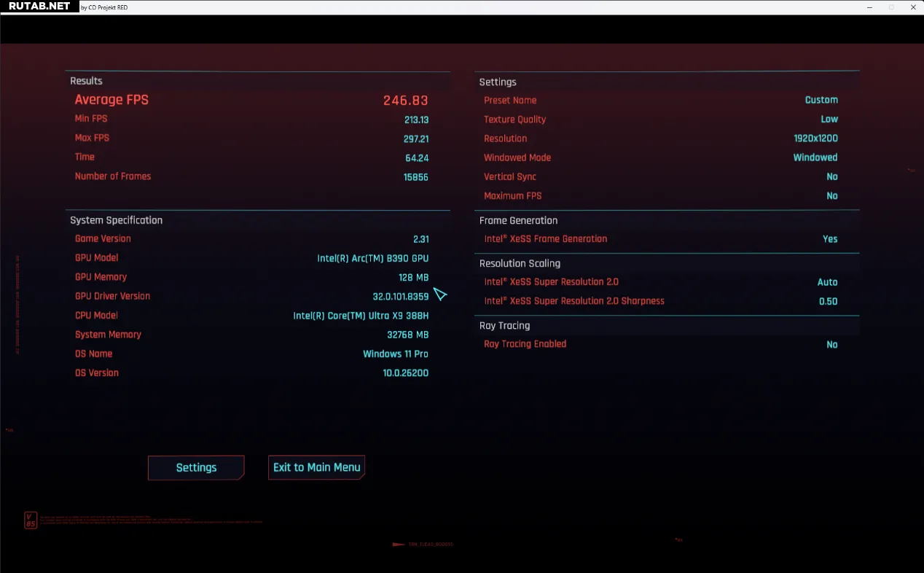Click the Average FPS value 246.83

pos(405,101)
